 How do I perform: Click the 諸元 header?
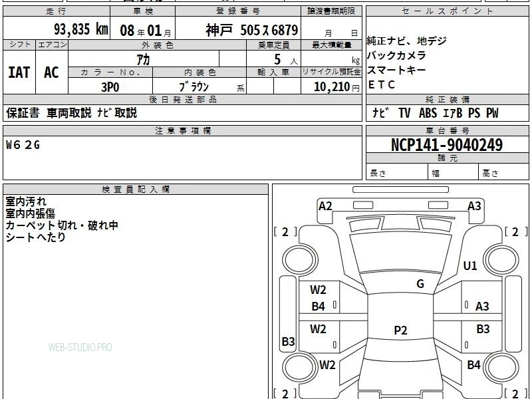(x=448, y=158)
